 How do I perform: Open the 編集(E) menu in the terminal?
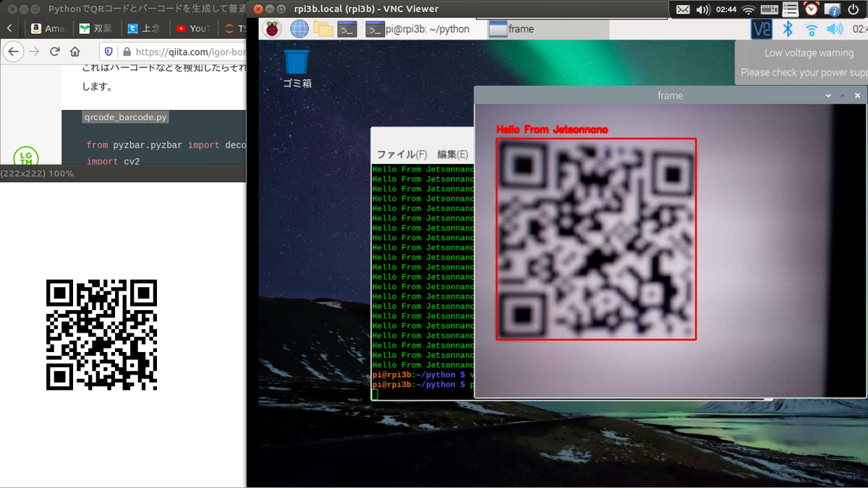453,154
